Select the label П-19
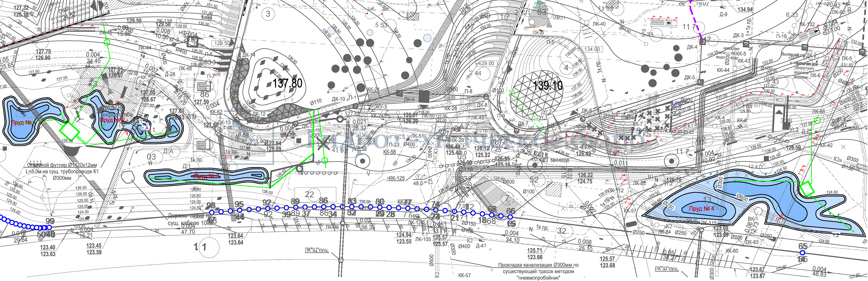Screen dimensions: 868x281 coord(781,36)
